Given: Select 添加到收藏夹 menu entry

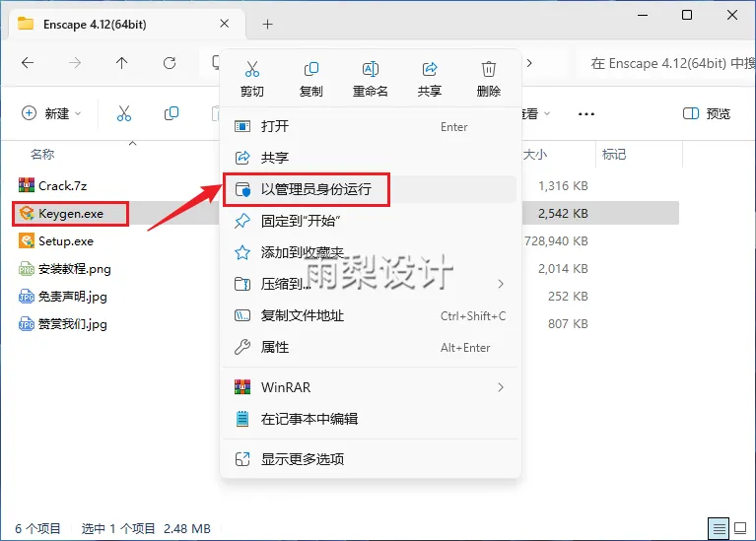Looking at the screenshot, I should tap(370, 252).
